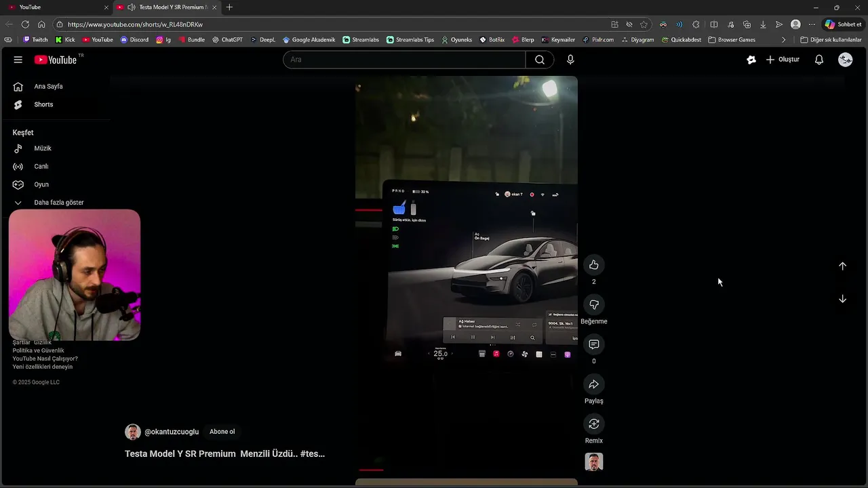The width and height of the screenshot is (868, 488).
Task: Start voice search with microphone icon
Action: pyautogui.click(x=570, y=60)
